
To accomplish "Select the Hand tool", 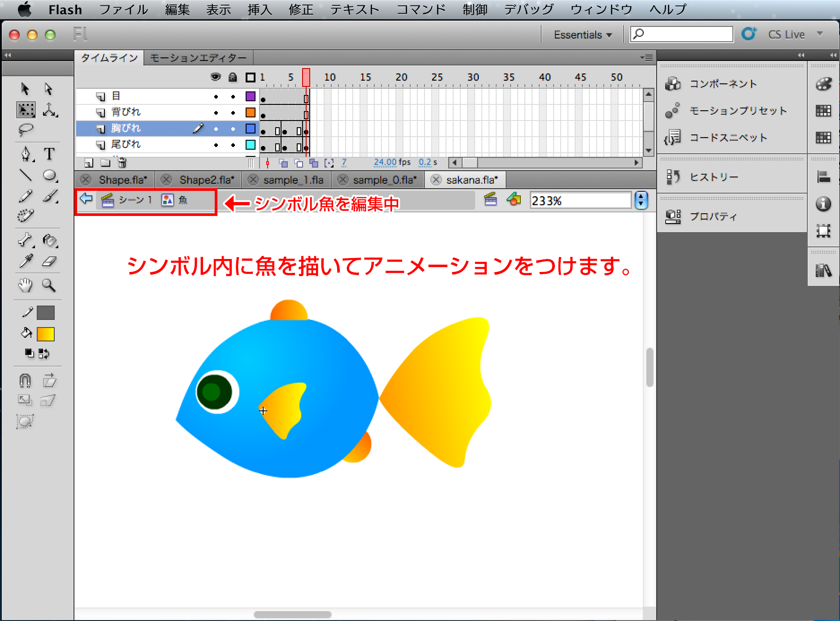I will 26,285.
